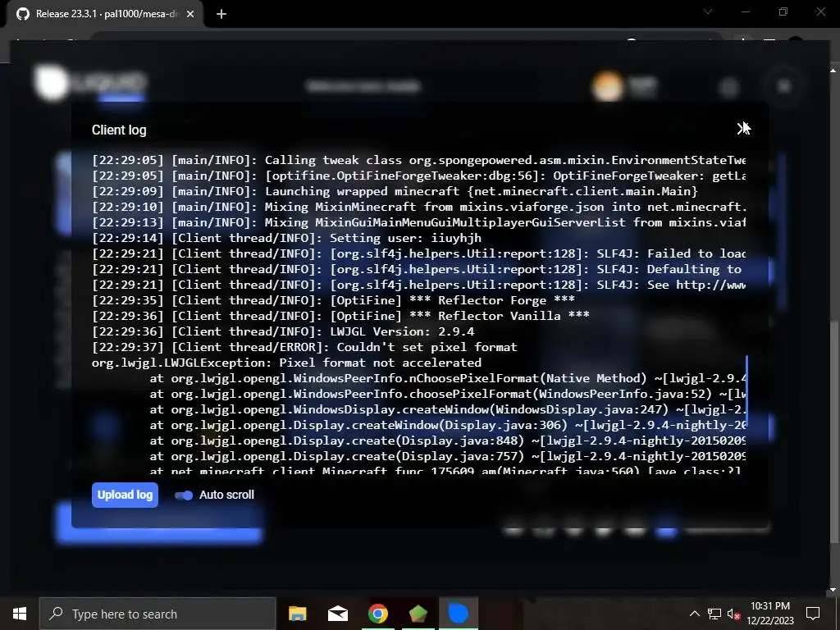840x630 pixels.
Task: Click the taskbar search box
Action: pos(157,614)
